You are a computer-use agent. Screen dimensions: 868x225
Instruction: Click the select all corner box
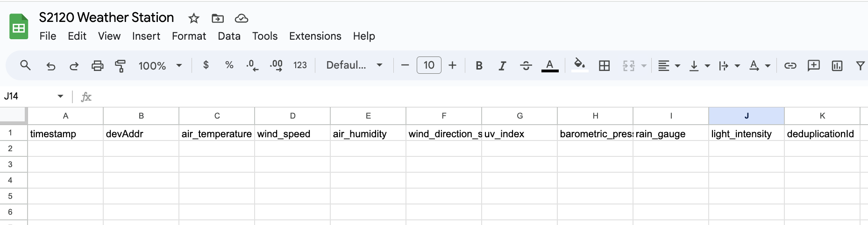tap(13, 115)
